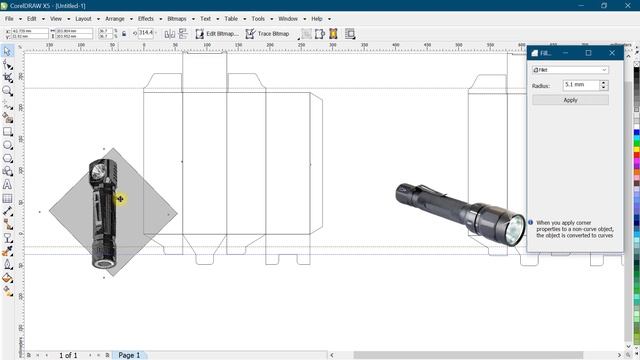Click the Edit Bitmap button
This screenshot has height=360, width=640.
coord(217,34)
